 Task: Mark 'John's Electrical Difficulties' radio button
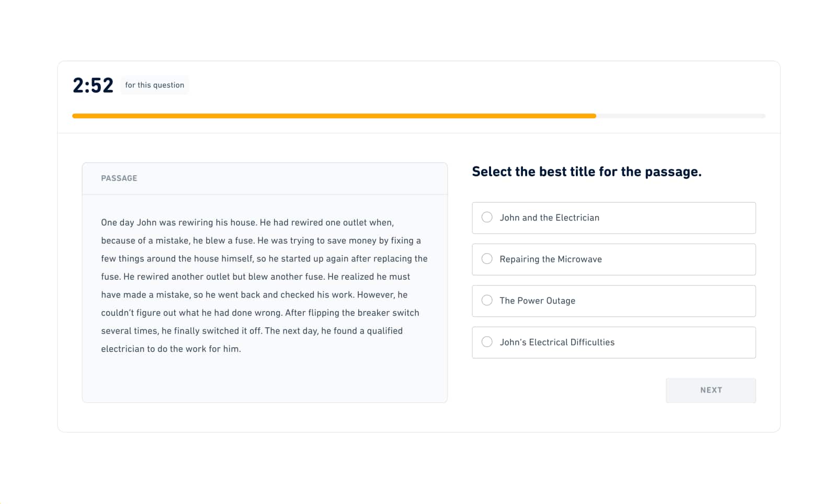click(x=487, y=342)
